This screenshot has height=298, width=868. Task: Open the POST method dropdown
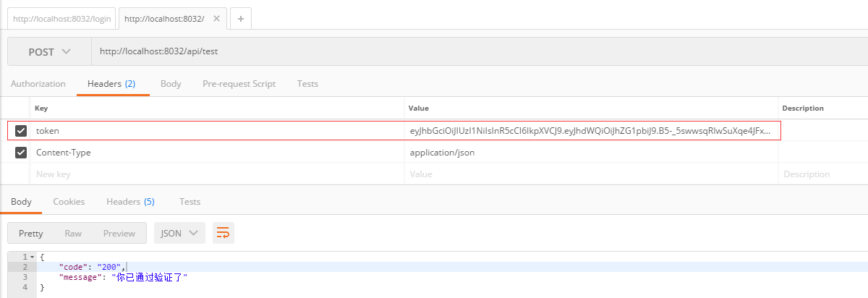point(49,52)
